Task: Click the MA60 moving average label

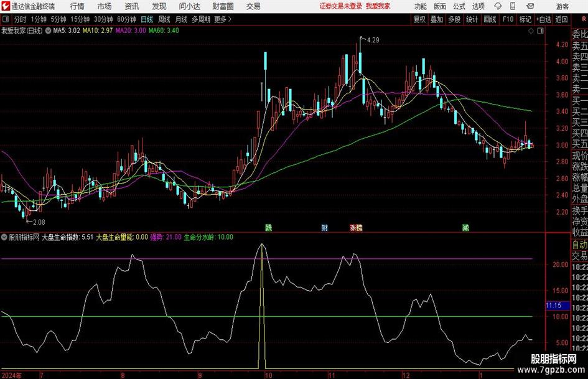Action: [x=164, y=30]
